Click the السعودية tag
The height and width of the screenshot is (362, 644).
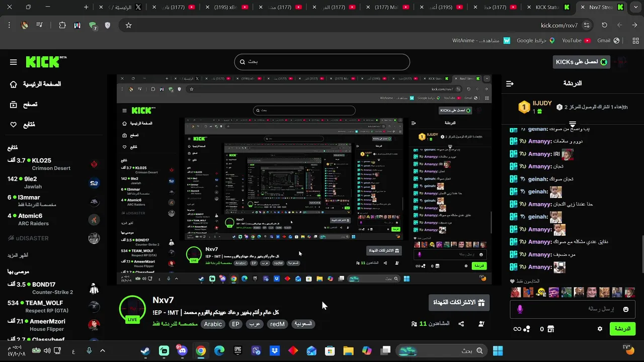pos(303,324)
